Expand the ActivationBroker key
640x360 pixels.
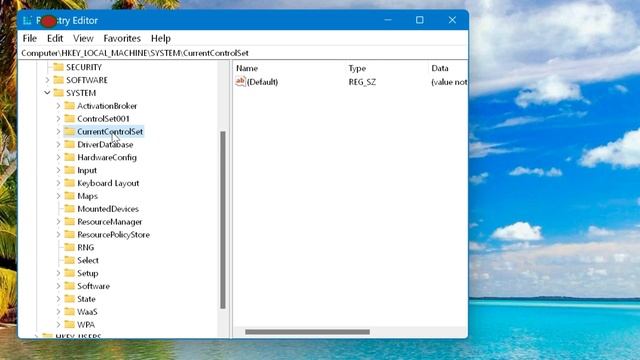coord(58,106)
